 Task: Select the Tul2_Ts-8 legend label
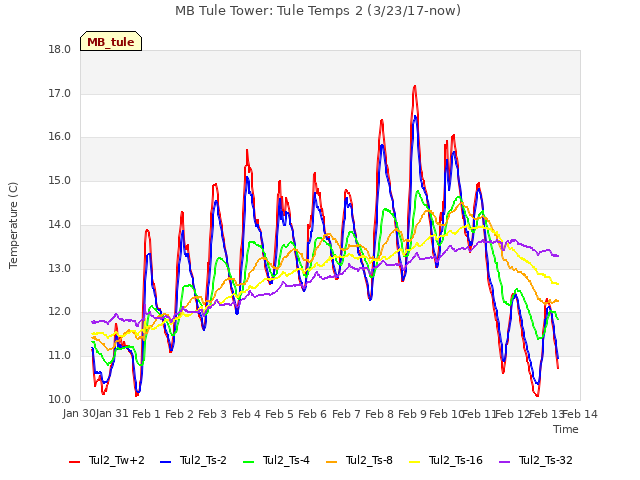[369, 460]
